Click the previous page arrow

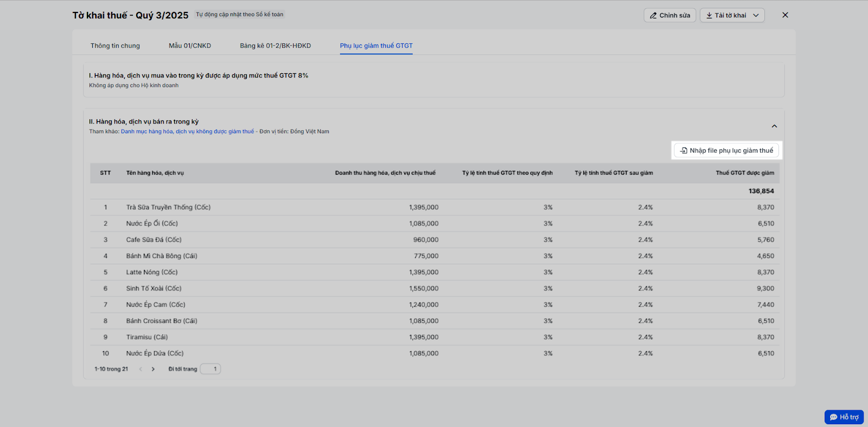(x=141, y=369)
